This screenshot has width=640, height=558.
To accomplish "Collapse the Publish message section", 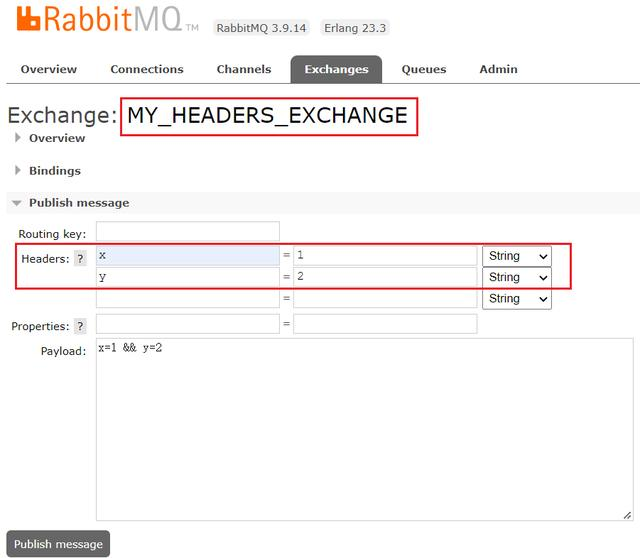I will point(78,202).
